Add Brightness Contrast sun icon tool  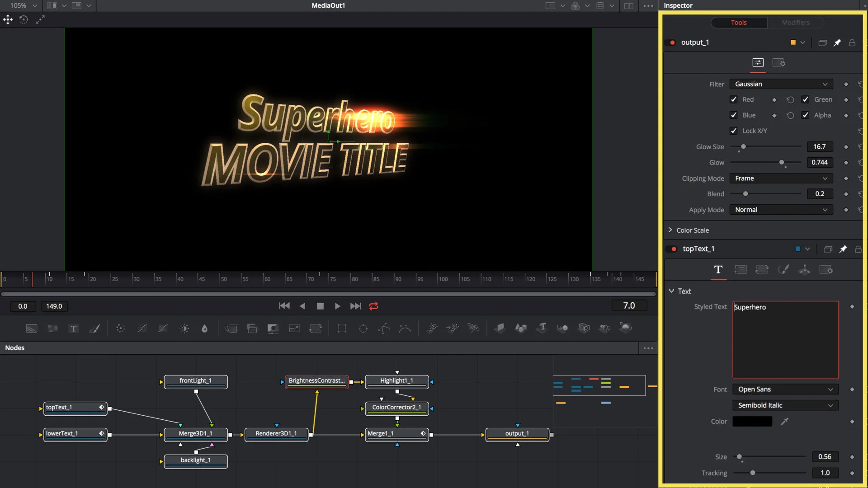pos(184,328)
